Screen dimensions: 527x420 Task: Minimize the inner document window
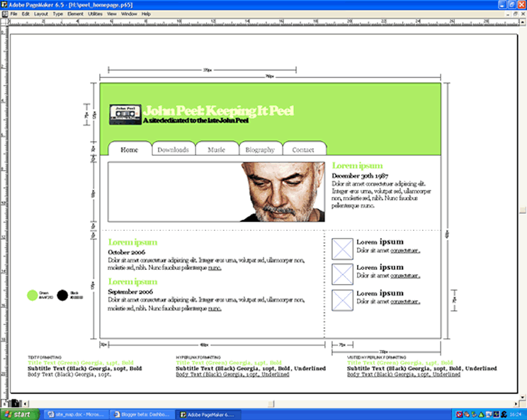[508, 13]
